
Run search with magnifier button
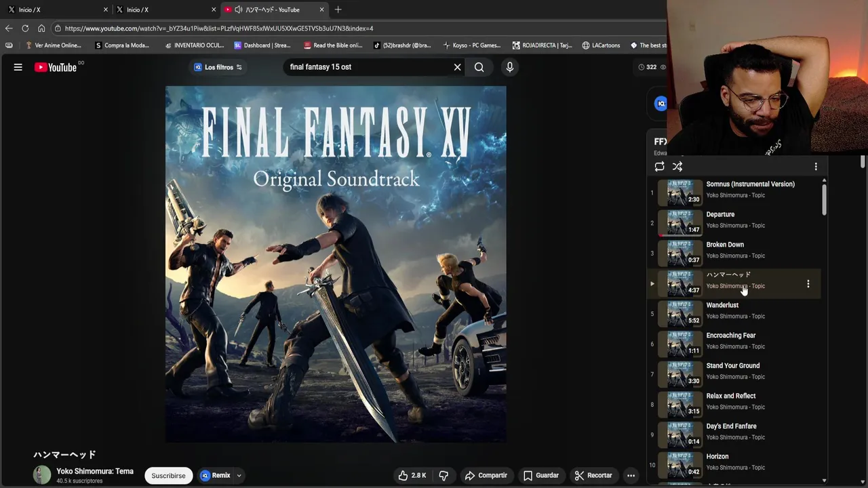(479, 67)
